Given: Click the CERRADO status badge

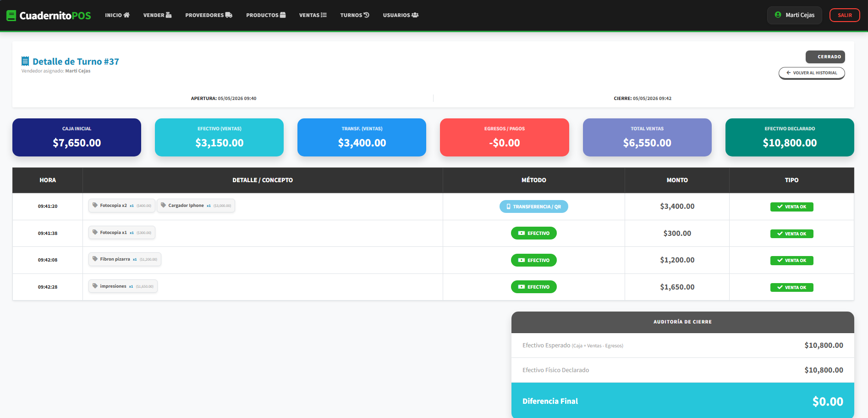Looking at the screenshot, I should 825,57.
